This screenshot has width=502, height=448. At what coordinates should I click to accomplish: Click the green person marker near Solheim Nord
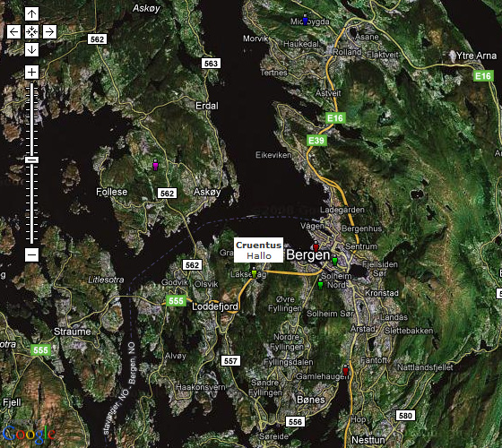pyautogui.click(x=320, y=284)
